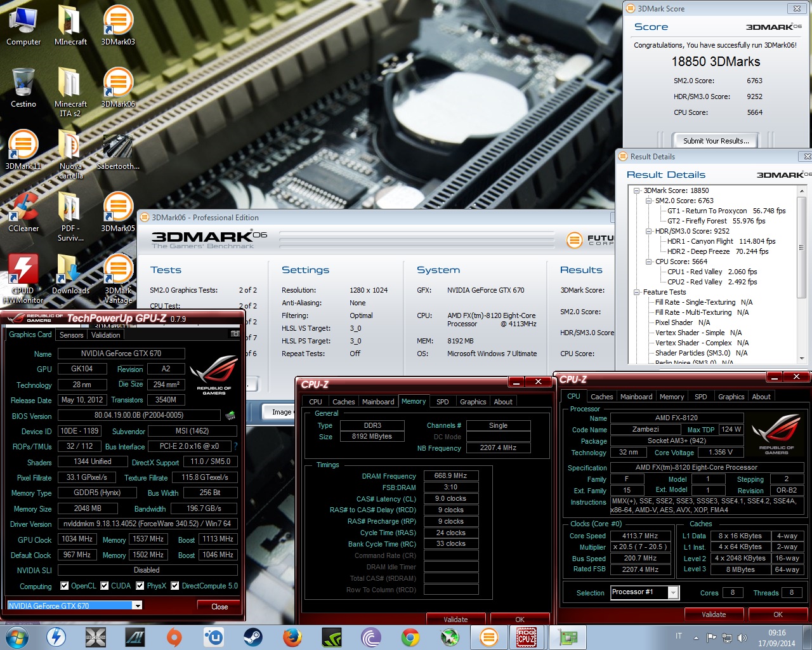Click the volume icon in the system tray
The height and width of the screenshot is (650, 812).
[x=742, y=638]
